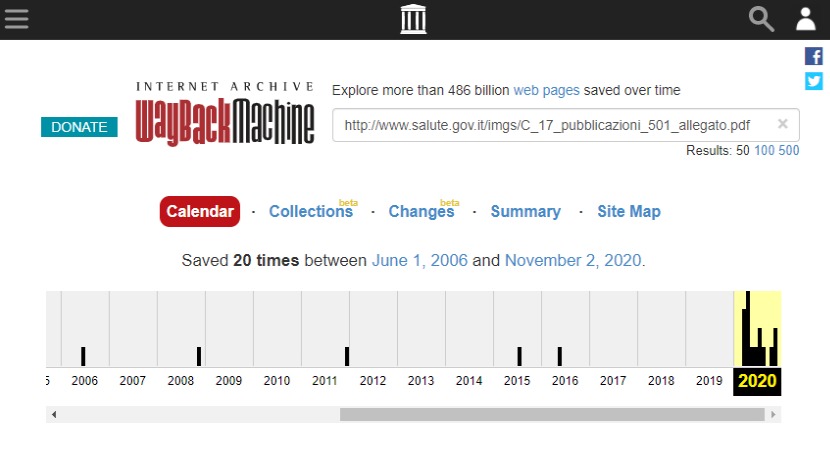
Task: Switch to the Changes tab
Action: (x=421, y=211)
